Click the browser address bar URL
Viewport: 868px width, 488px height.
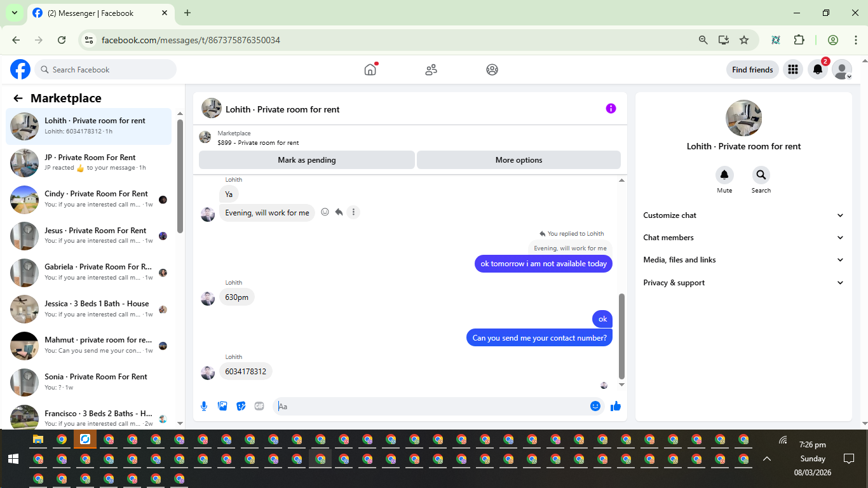(x=191, y=40)
